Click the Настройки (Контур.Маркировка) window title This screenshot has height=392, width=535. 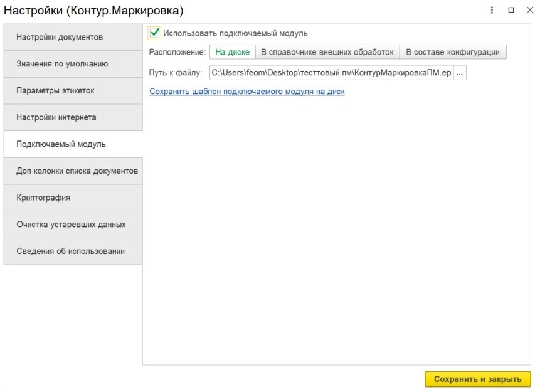(93, 11)
